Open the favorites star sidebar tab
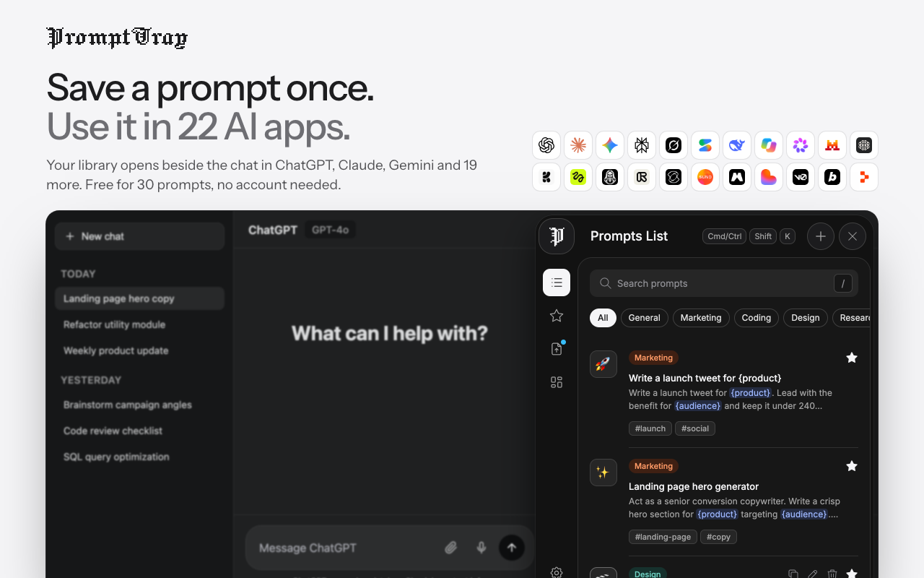This screenshot has height=578, width=924. point(557,316)
